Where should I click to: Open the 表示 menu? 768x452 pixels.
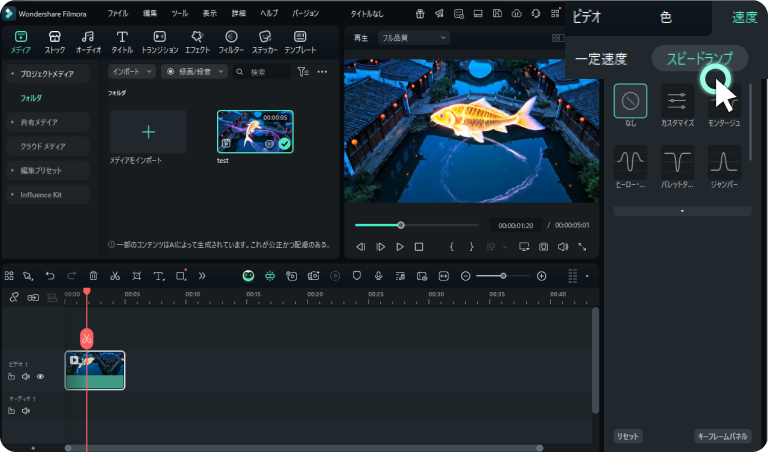pyautogui.click(x=209, y=14)
